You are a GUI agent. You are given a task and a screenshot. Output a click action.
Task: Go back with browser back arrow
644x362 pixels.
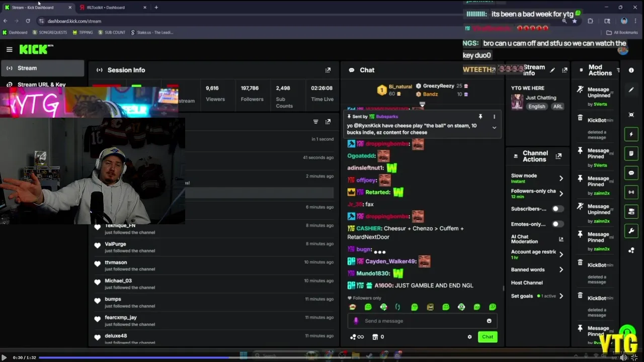[5, 21]
